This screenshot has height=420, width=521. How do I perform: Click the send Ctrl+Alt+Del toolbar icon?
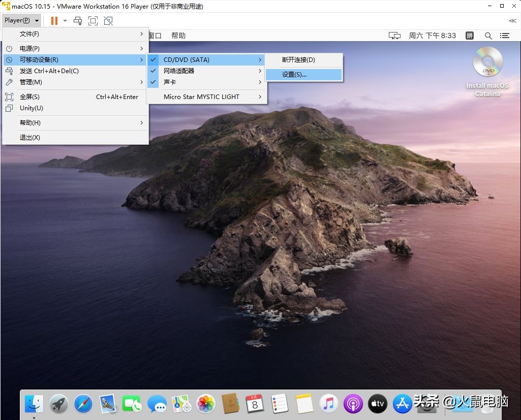[78, 21]
